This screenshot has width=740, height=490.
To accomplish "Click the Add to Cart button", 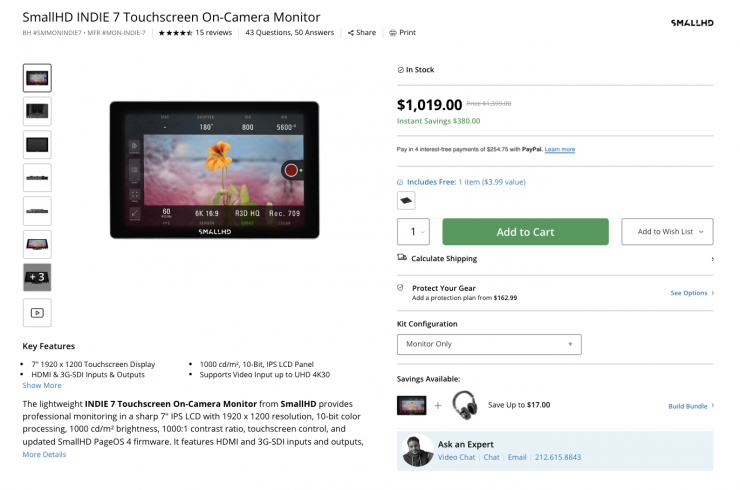I will coord(525,232).
